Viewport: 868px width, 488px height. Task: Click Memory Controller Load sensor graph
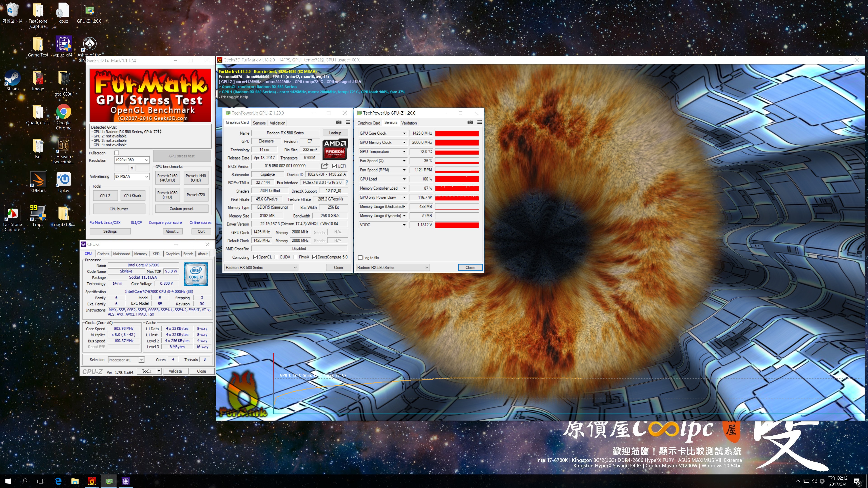point(457,188)
